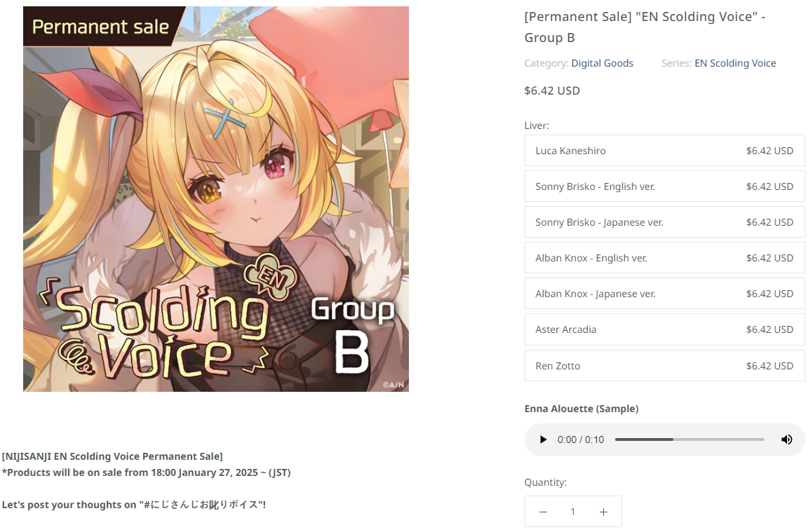Increase quantity with the plus icon

(x=603, y=512)
